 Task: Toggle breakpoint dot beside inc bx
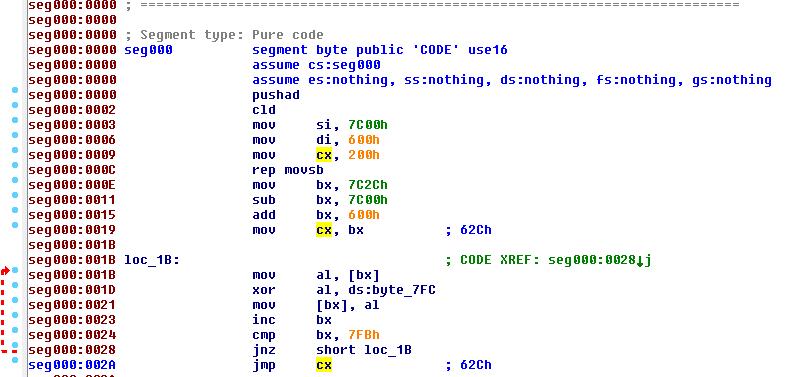pyautogui.click(x=15, y=315)
